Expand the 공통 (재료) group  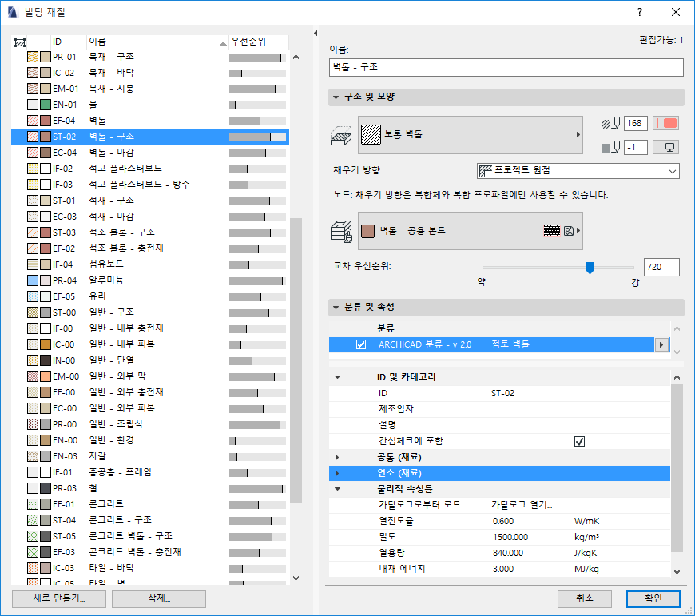[x=337, y=457]
